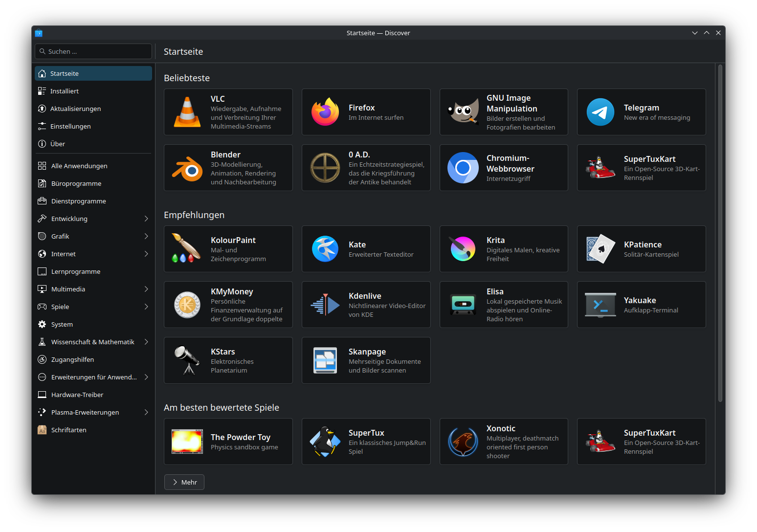Screen dimensions: 757x532
Task: Expand the Entwicklung category arrow
Action: 146,219
